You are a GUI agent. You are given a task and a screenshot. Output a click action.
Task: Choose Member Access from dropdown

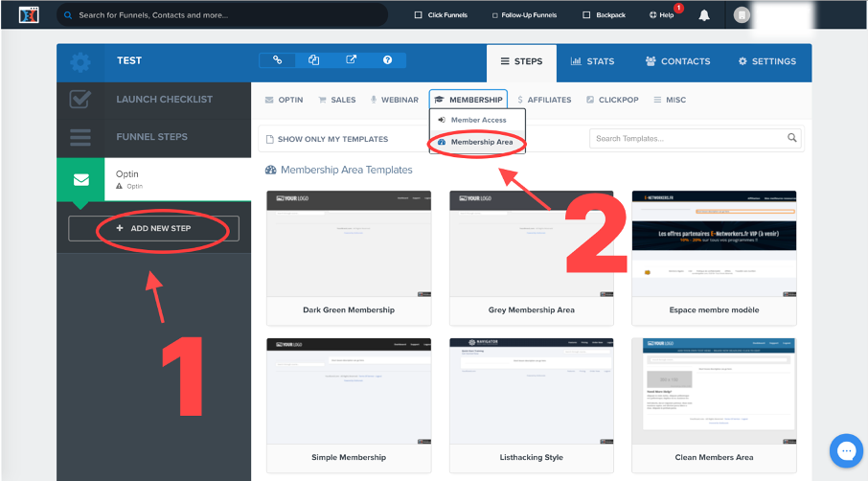pyautogui.click(x=478, y=120)
